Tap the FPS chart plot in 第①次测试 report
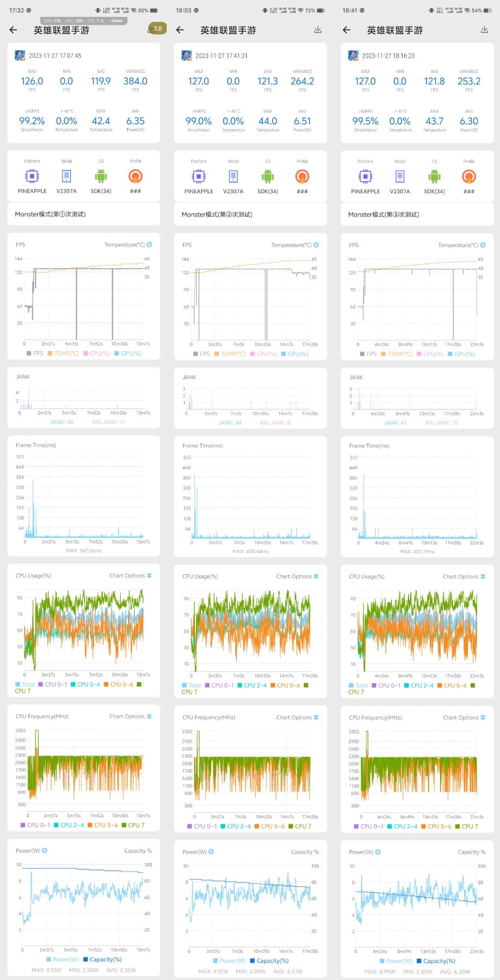The width and height of the screenshot is (500, 980). coord(83,298)
